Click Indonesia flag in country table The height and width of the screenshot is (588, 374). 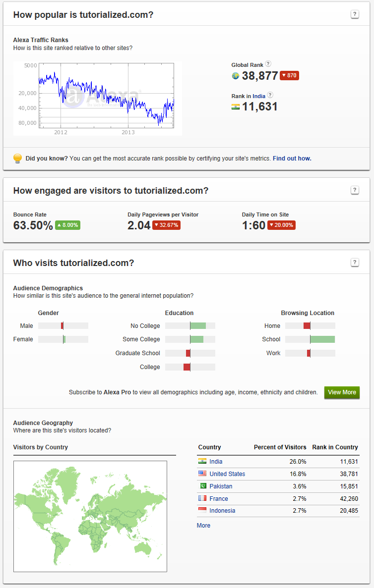pos(202,510)
